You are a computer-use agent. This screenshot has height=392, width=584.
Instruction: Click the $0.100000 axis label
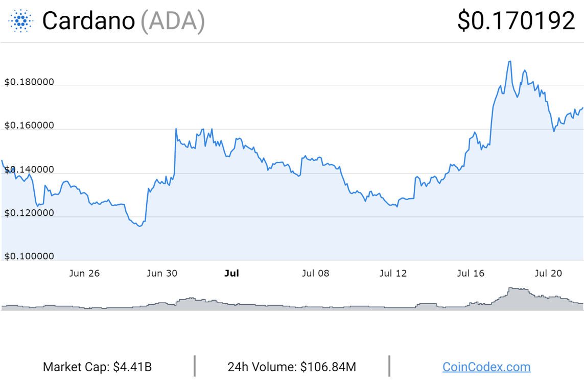click(x=29, y=256)
